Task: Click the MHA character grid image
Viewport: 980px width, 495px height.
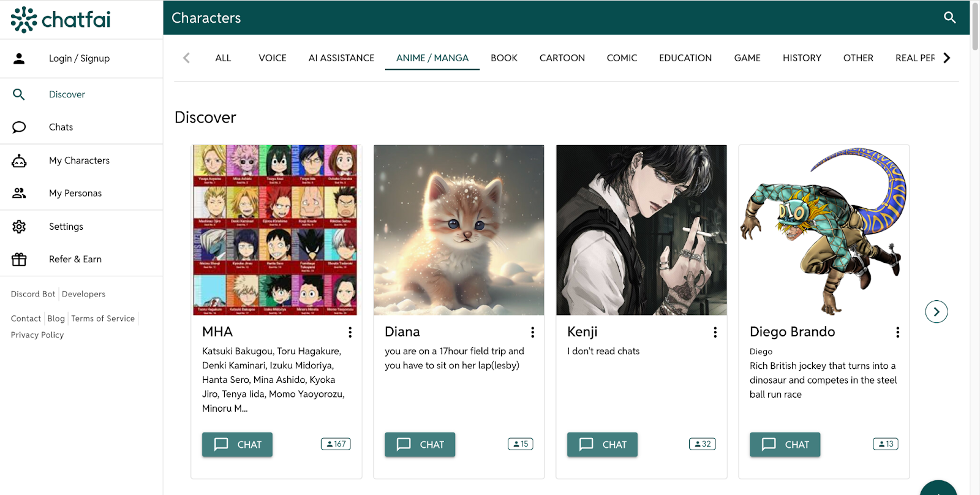Action: 275,230
